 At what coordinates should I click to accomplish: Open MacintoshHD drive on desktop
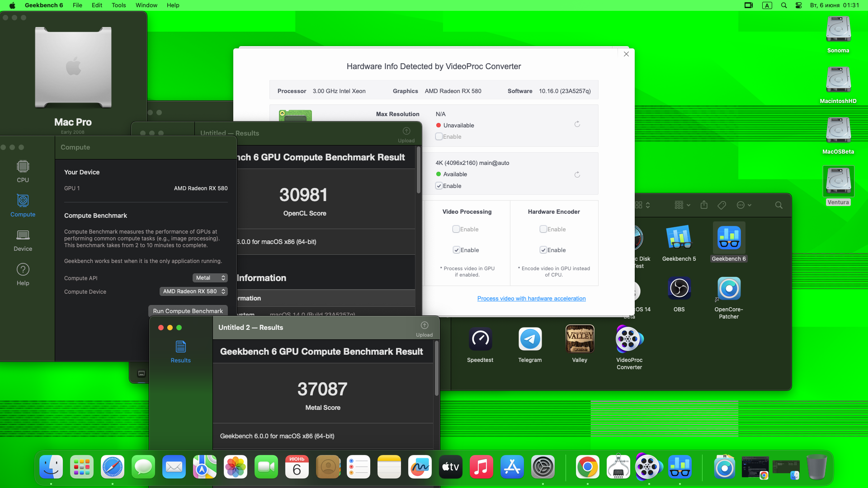click(838, 85)
